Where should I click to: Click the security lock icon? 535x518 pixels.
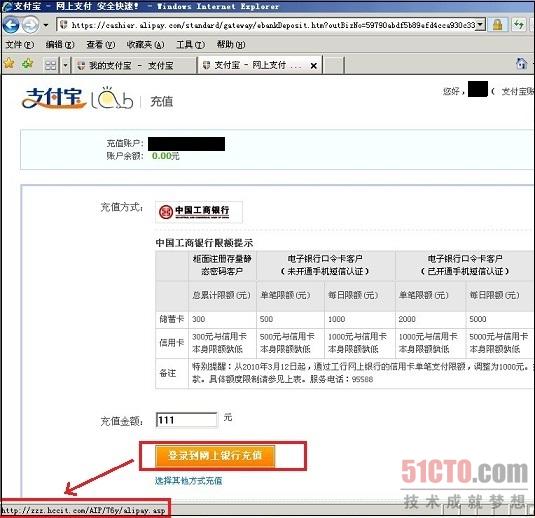tap(497, 25)
